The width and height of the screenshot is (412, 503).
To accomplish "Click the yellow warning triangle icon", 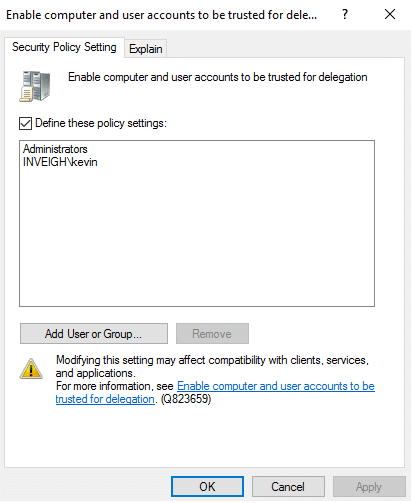I will (31, 369).
